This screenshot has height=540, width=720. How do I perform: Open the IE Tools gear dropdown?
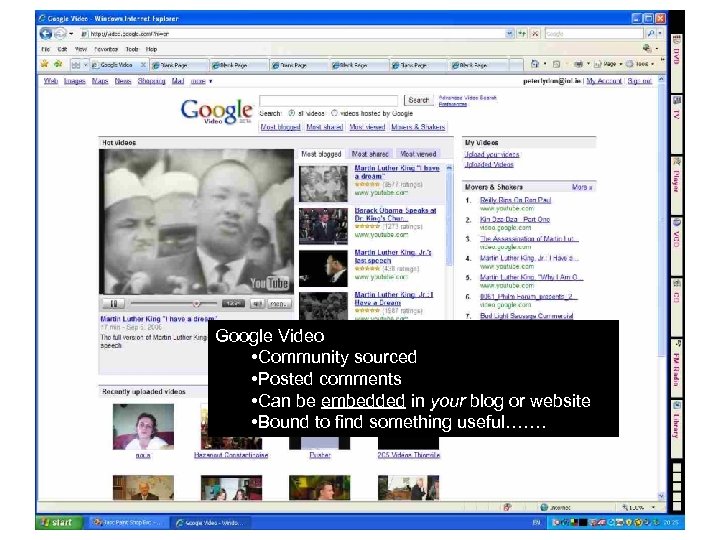(641, 64)
